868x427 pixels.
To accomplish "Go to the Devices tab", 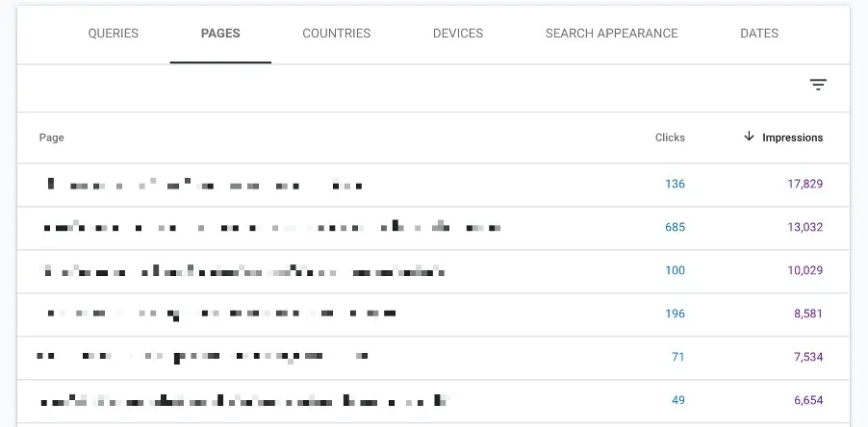I will point(458,34).
